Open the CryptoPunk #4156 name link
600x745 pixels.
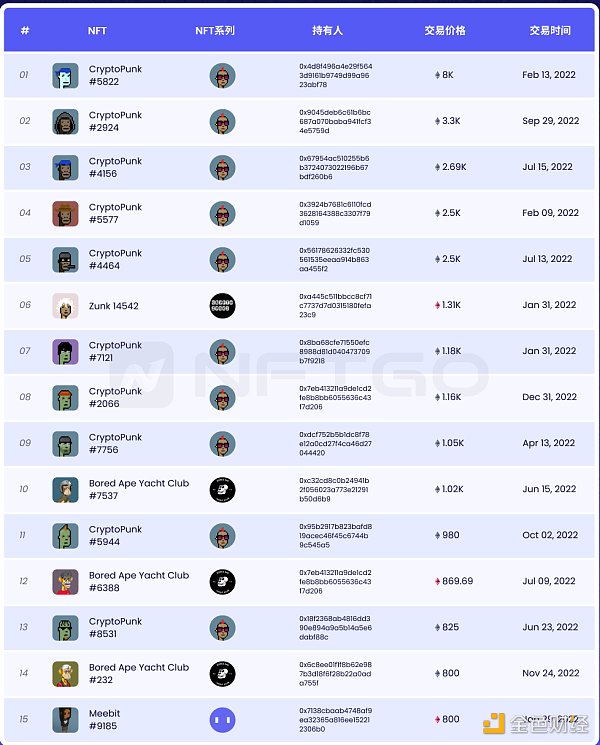click(115, 167)
